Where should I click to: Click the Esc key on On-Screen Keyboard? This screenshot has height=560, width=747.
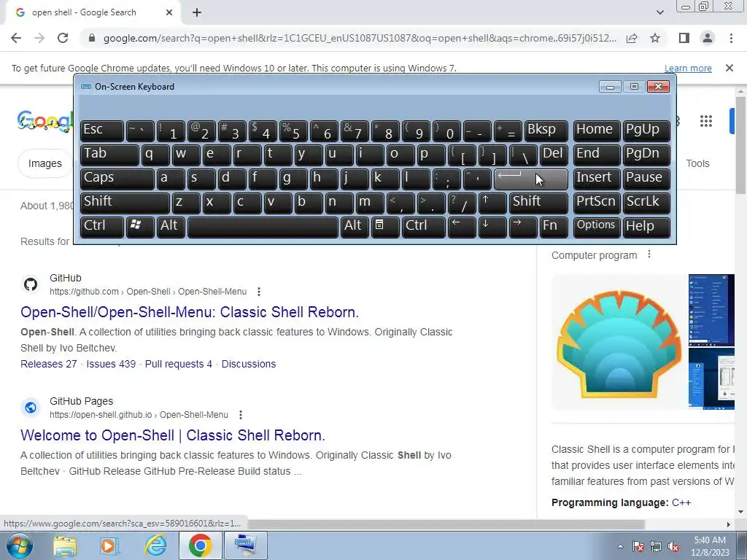click(x=102, y=130)
